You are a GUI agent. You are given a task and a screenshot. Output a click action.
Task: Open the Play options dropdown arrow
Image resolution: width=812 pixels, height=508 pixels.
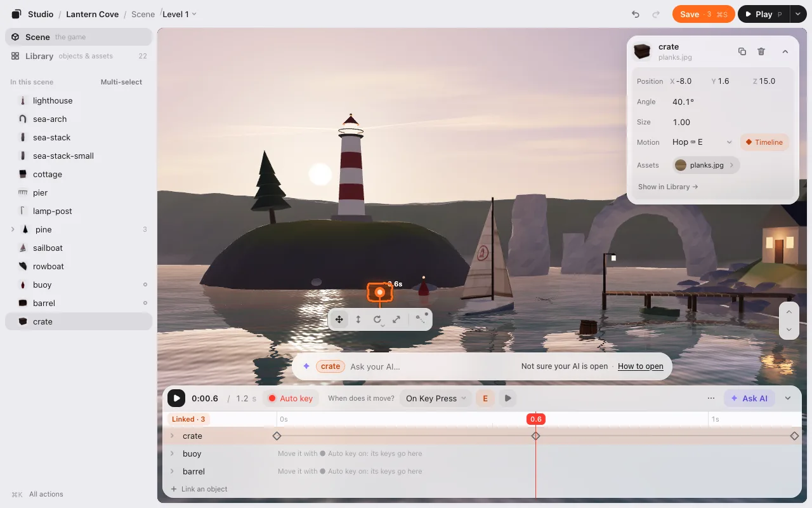click(797, 14)
